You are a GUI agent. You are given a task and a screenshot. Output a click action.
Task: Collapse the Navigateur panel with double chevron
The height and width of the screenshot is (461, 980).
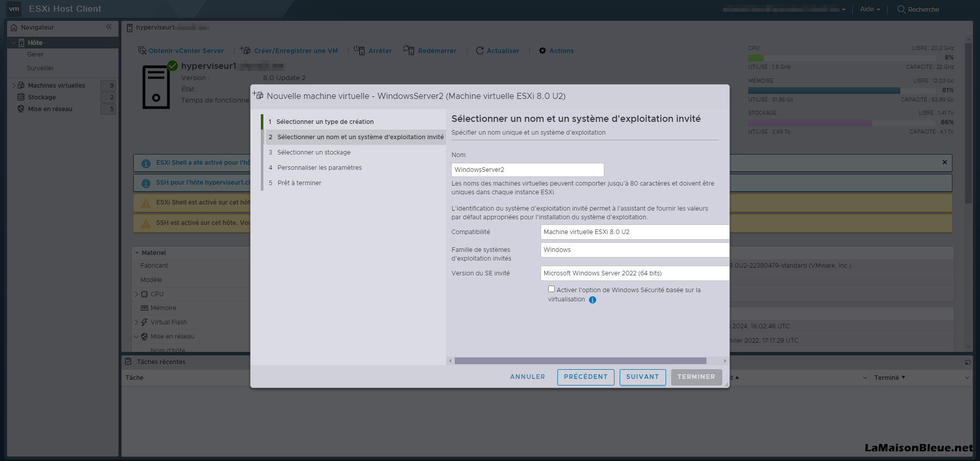coord(109,27)
